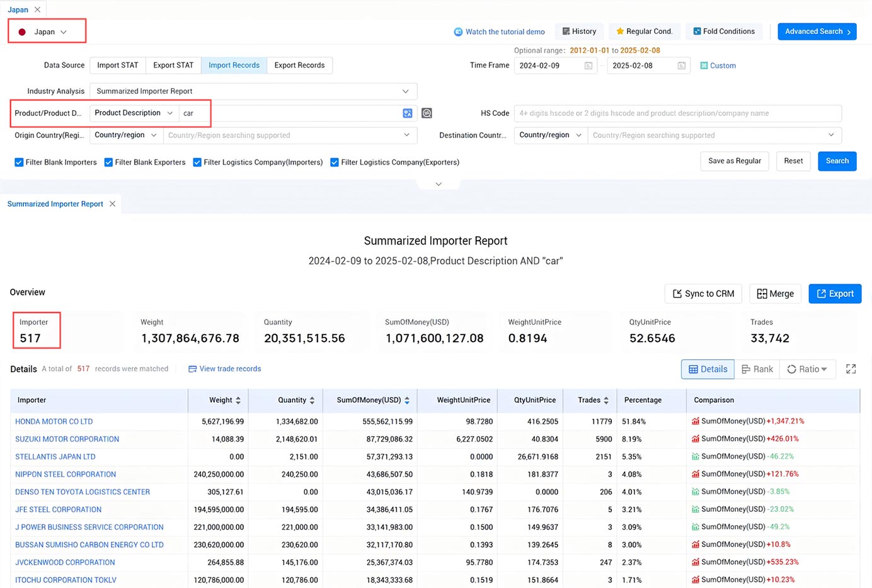Image resolution: width=872 pixels, height=588 pixels.
Task: Open destination Country/region type dropdown
Action: click(551, 135)
